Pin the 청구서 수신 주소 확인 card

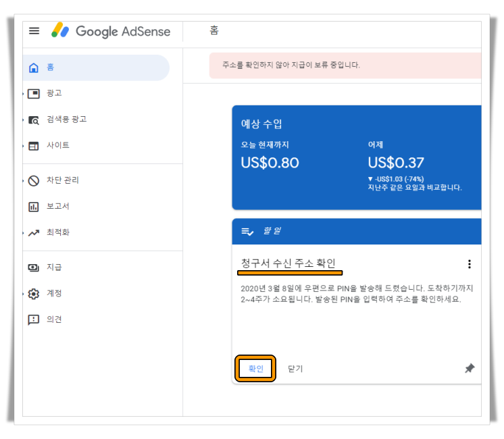tap(470, 368)
